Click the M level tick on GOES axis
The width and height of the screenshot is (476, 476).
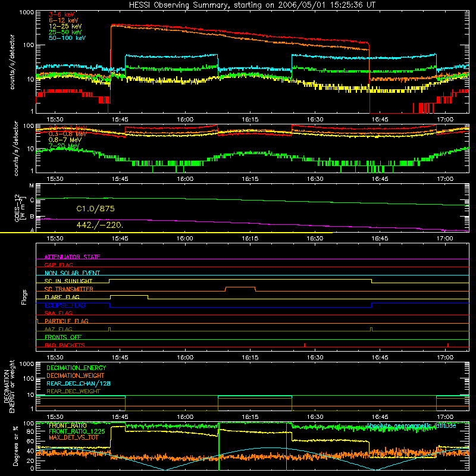coord(32,186)
